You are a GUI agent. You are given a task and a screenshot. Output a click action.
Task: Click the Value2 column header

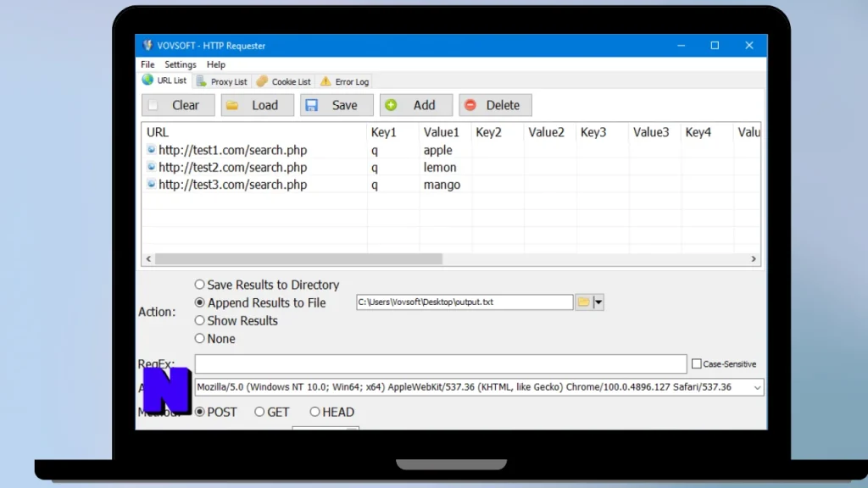[550, 132]
